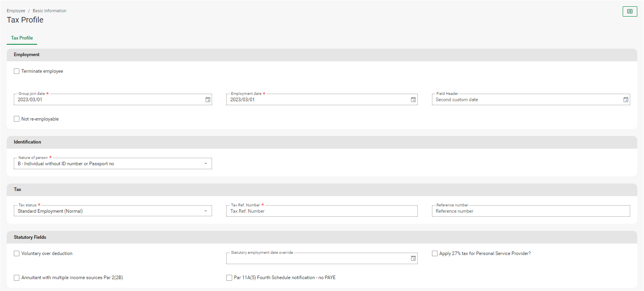Screen dimensions: 644x291
Task: Open the Second custom date calendar icon
Action: (x=625, y=100)
